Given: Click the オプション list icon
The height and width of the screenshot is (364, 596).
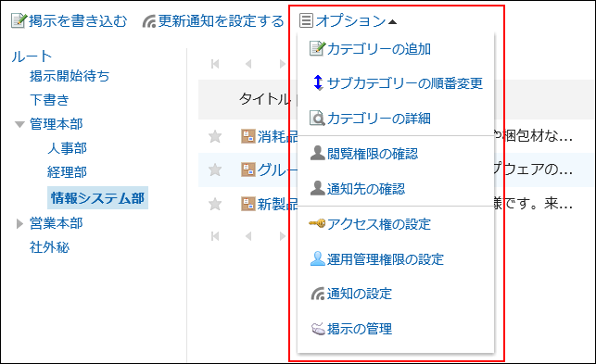Looking at the screenshot, I should pyautogui.click(x=306, y=20).
